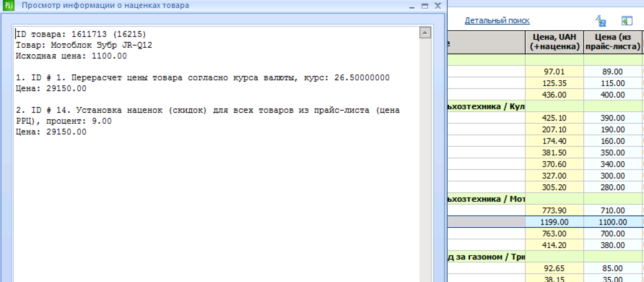644x282 pixels.
Task: Select the cell with price 280.00
Action: coord(613,187)
